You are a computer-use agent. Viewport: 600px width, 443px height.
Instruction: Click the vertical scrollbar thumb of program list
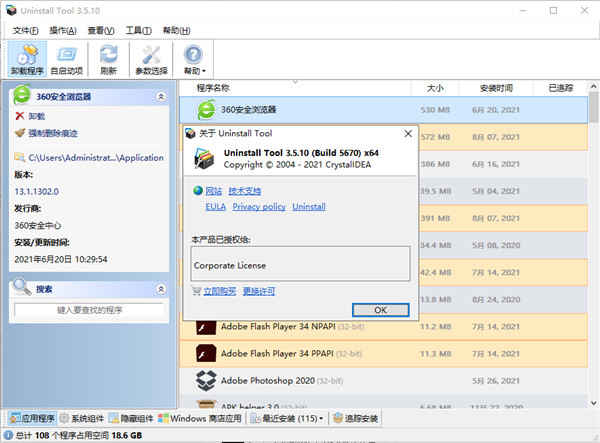click(x=593, y=107)
